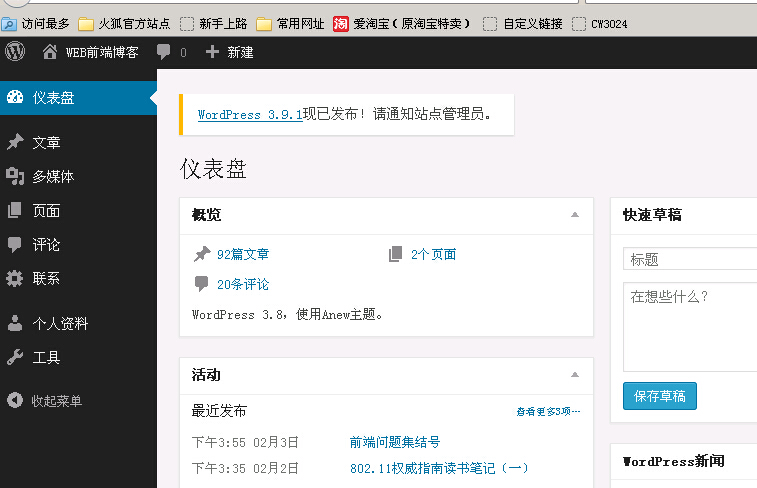Screen dimensions: 757x488
Task: Open the WordPress 3.9.1 update link
Action: pyautogui.click(x=250, y=114)
